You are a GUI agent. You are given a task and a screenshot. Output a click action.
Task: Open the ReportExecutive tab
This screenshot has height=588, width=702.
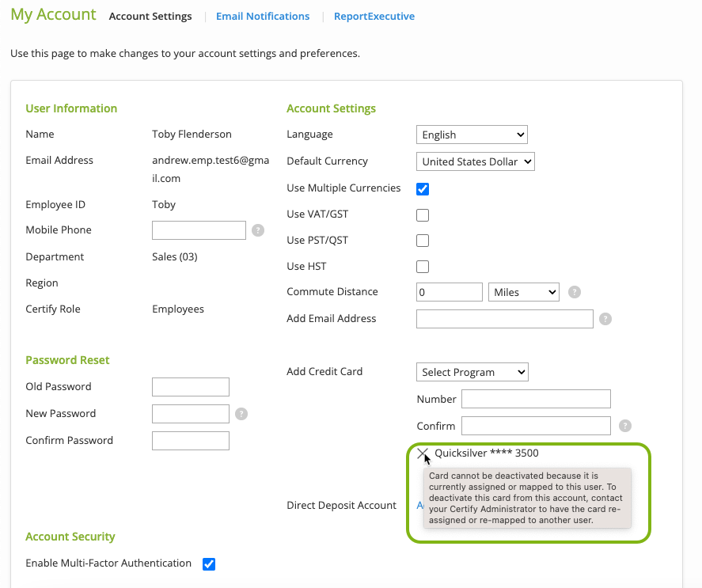tap(374, 16)
